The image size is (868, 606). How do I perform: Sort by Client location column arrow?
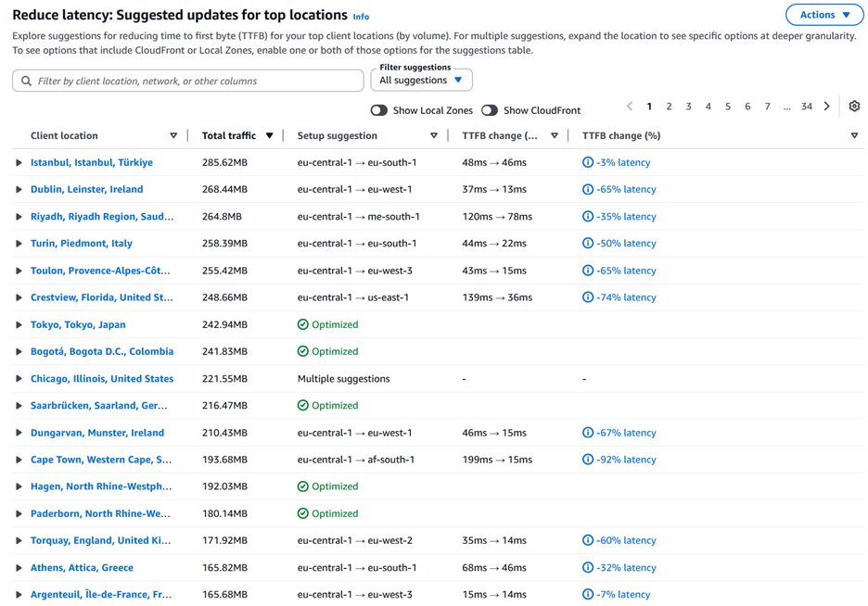(173, 136)
